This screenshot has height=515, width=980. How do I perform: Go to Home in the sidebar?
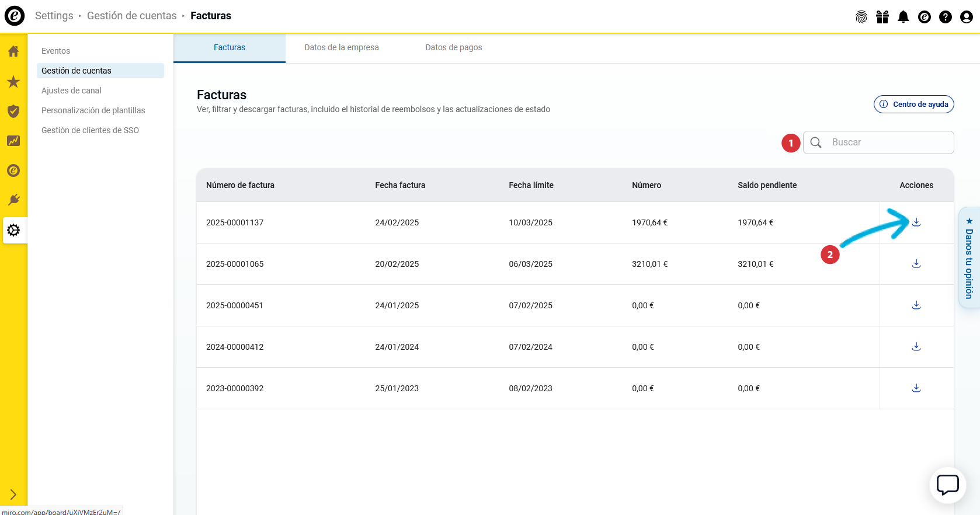[x=13, y=51]
